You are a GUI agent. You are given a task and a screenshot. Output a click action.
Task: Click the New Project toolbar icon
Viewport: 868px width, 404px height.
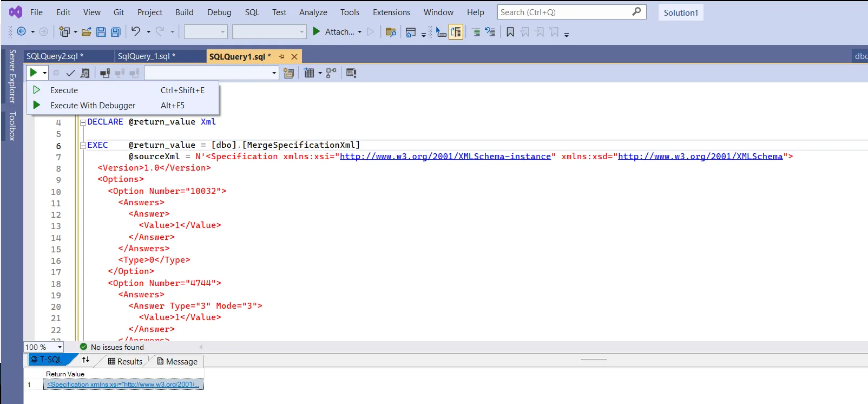pyautogui.click(x=65, y=32)
